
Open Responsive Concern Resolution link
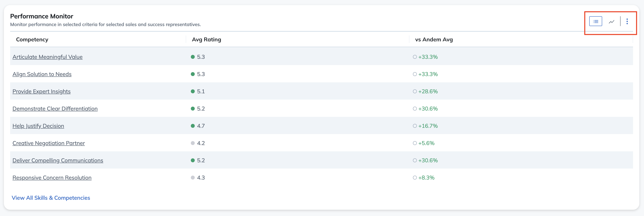click(x=52, y=178)
